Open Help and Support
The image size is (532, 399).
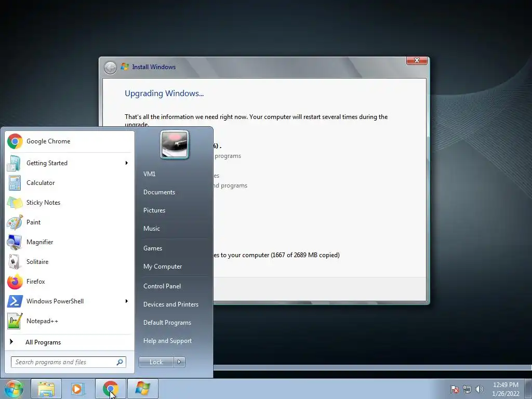point(167,341)
